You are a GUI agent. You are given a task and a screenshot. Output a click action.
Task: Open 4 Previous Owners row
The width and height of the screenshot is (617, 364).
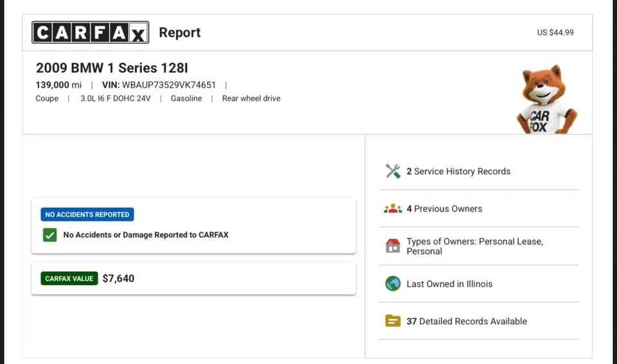(478, 209)
